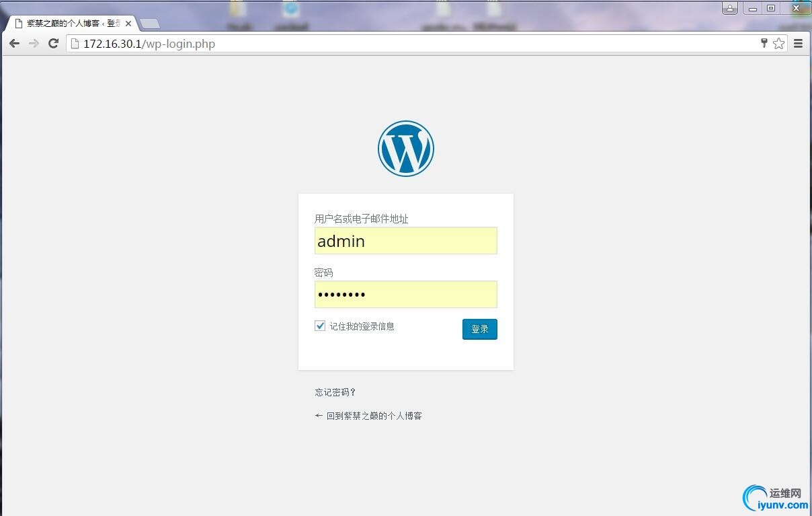Select the 紫禁之巅的个人博客 login tab

coord(71,24)
